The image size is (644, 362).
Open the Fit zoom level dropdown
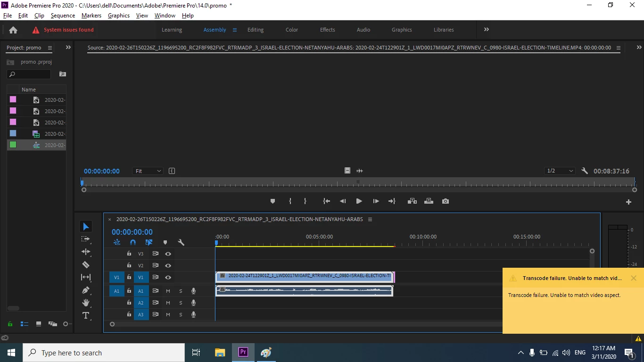tap(148, 171)
